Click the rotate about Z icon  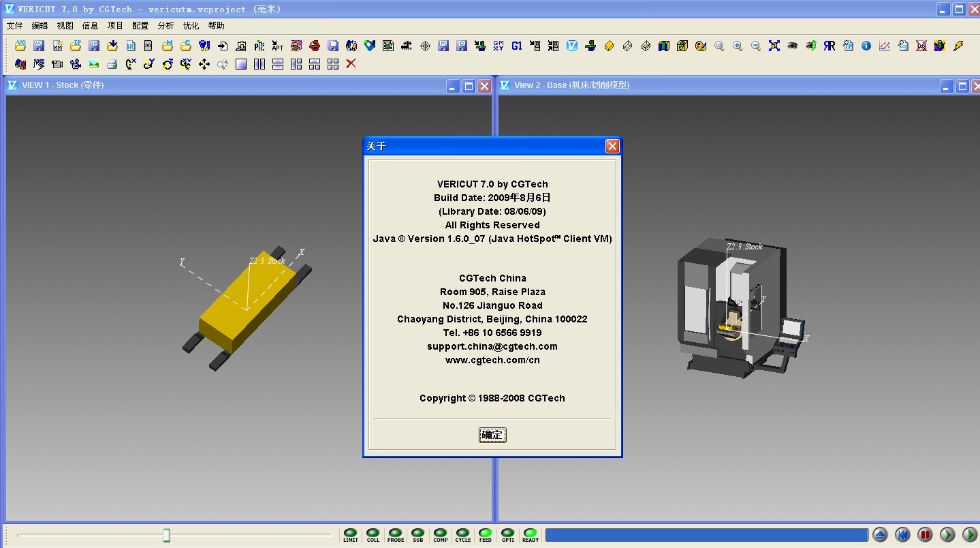pyautogui.click(x=168, y=64)
